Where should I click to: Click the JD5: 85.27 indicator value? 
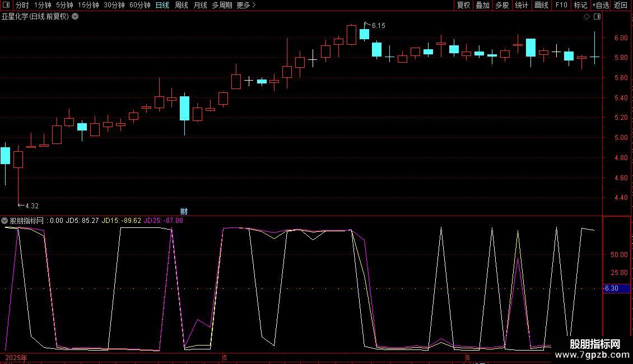(x=82, y=221)
